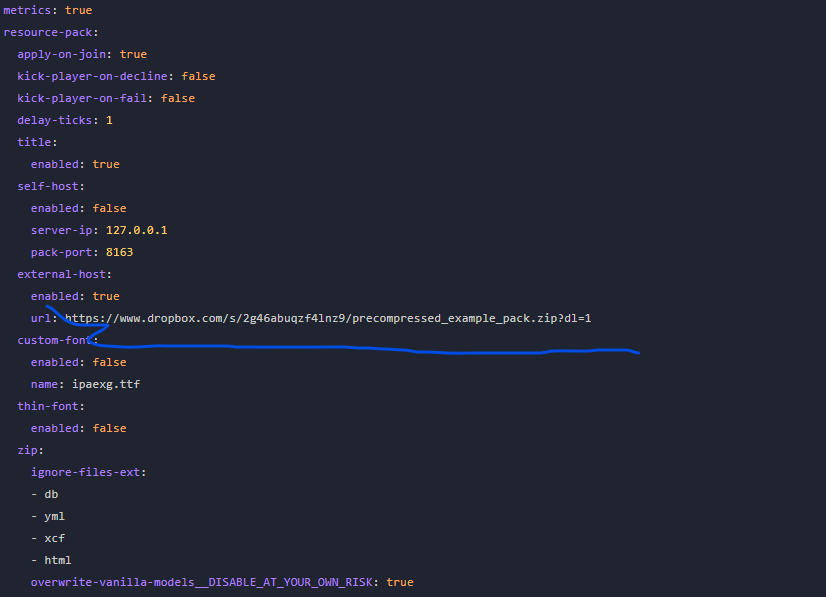Click the true value of overwrite-vanilla-models
Image resolution: width=826 pixels, height=597 pixels.
[x=400, y=582]
